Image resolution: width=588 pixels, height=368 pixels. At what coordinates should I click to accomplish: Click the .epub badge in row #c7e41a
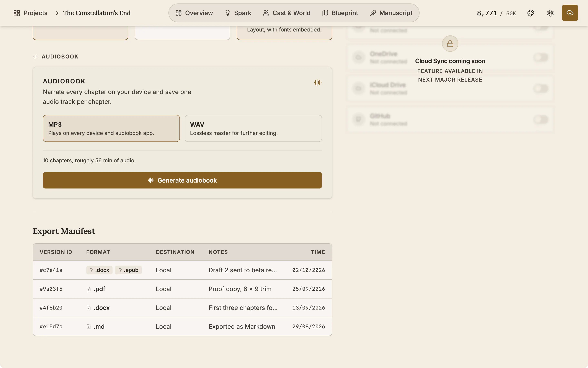[x=128, y=270]
